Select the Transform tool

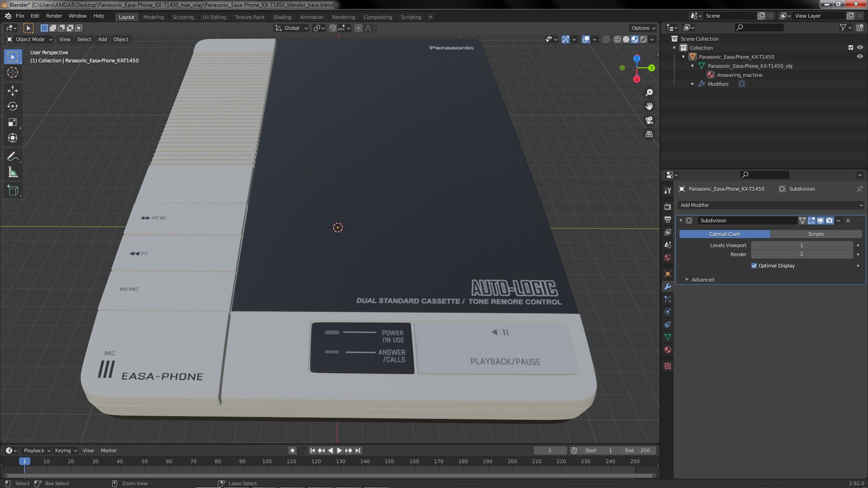[13, 138]
